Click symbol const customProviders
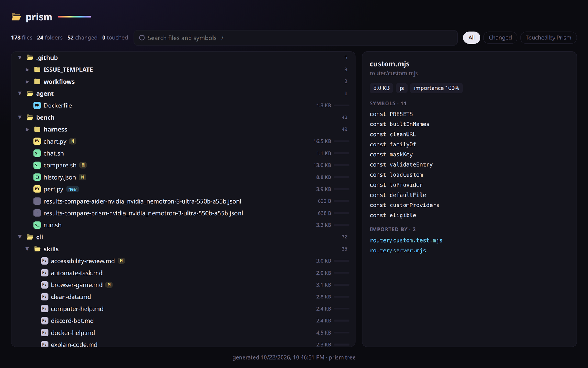The width and height of the screenshot is (588, 368). [405, 205]
